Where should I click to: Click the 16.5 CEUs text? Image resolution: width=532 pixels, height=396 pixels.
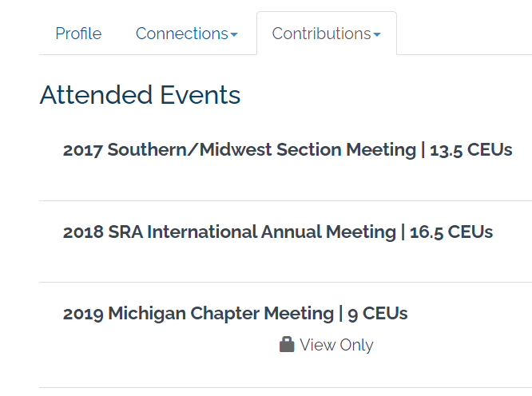pyautogui.click(x=451, y=232)
